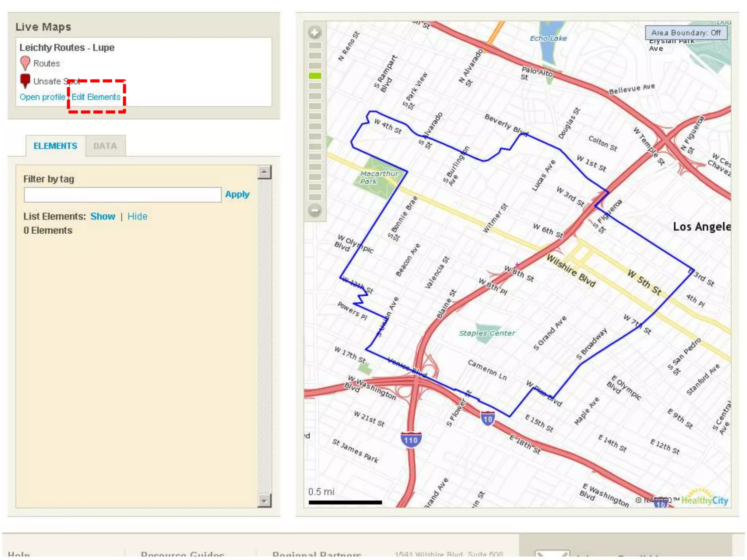This screenshot has height=560, width=747.
Task: Click the Interstate 110 highway shield
Action: tap(411, 440)
